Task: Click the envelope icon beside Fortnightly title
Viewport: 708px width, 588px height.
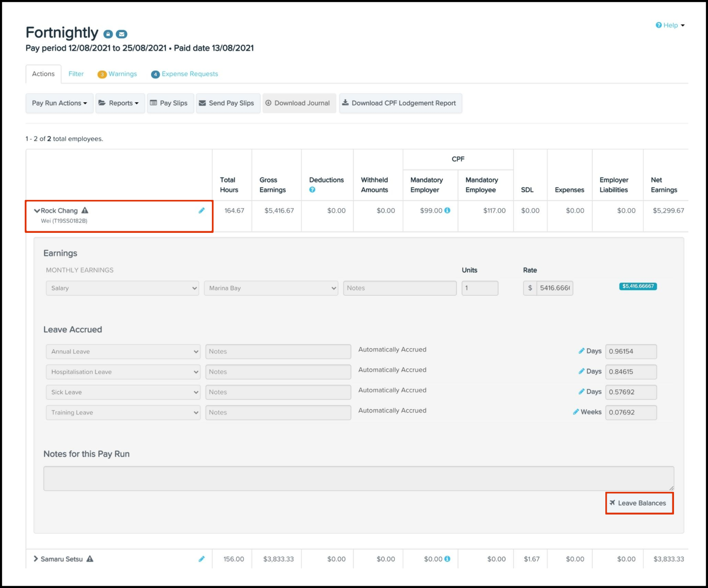Action: 122,34
